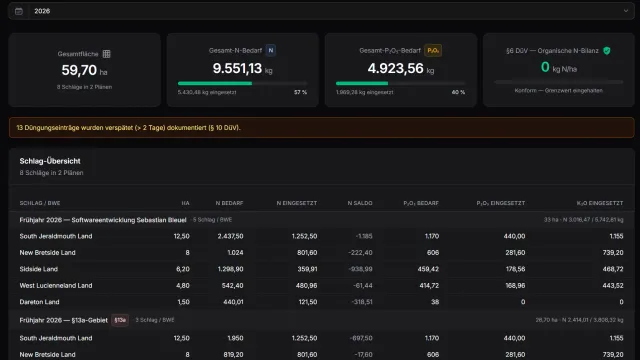This screenshot has height=360, width=640.
Task: Sort by the K₂O EINGESETZT column header
Action: coord(600,203)
